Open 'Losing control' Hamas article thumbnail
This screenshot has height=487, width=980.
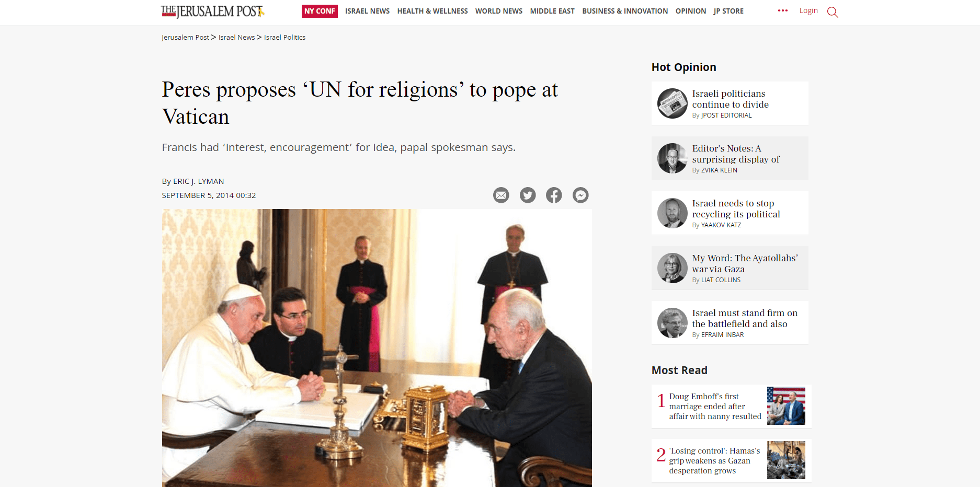click(x=786, y=460)
